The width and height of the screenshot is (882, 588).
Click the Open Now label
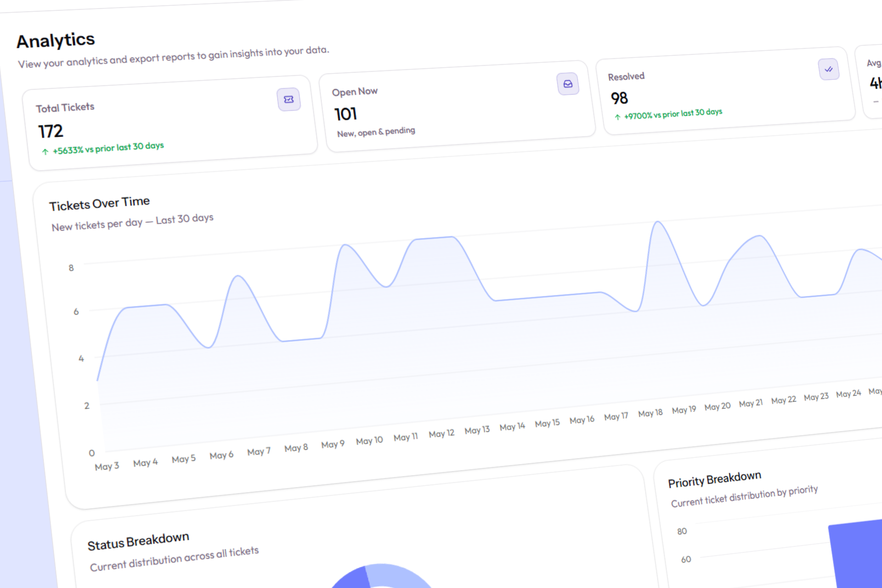[x=355, y=92]
